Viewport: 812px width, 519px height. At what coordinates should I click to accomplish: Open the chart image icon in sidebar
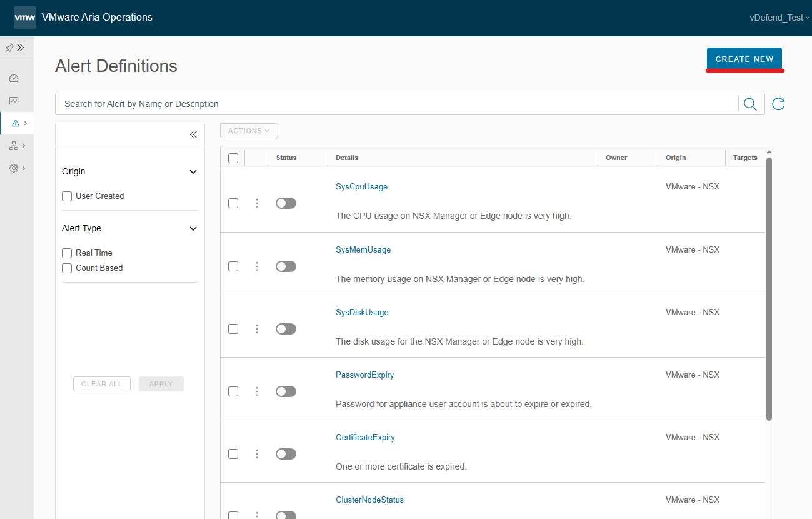tap(14, 101)
